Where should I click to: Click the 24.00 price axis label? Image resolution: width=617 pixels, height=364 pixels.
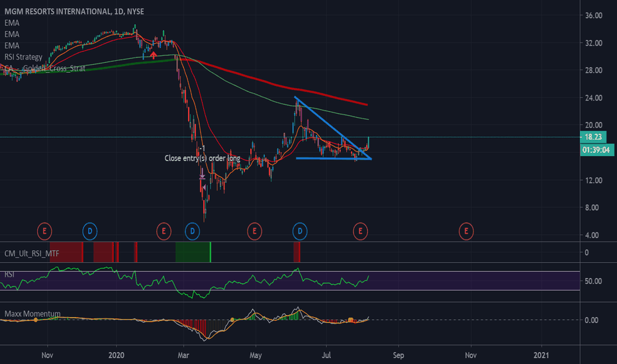coord(593,98)
